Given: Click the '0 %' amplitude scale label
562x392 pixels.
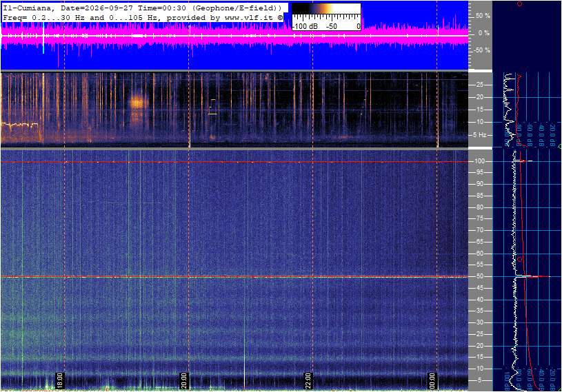Looking at the screenshot, I should pyautogui.click(x=484, y=33).
